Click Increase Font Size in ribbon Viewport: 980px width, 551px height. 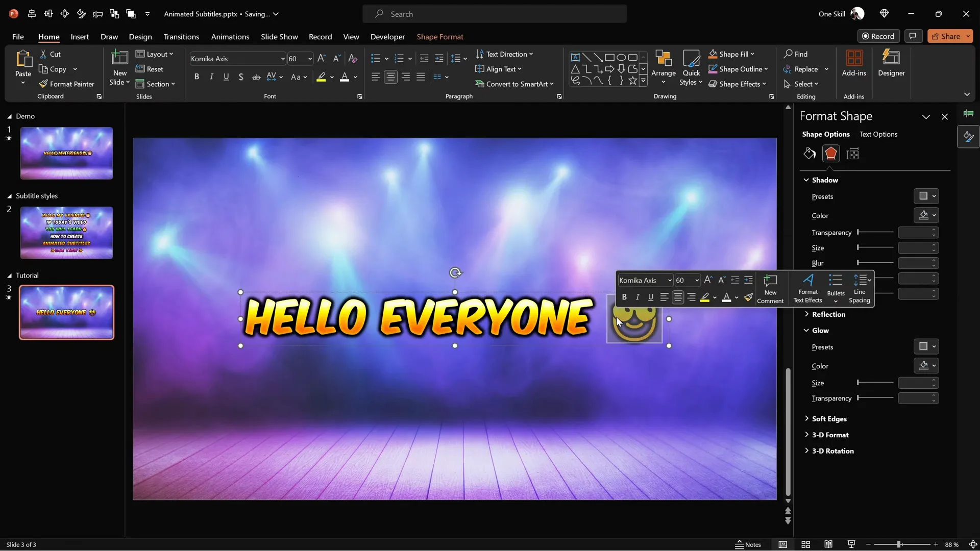click(322, 59)
